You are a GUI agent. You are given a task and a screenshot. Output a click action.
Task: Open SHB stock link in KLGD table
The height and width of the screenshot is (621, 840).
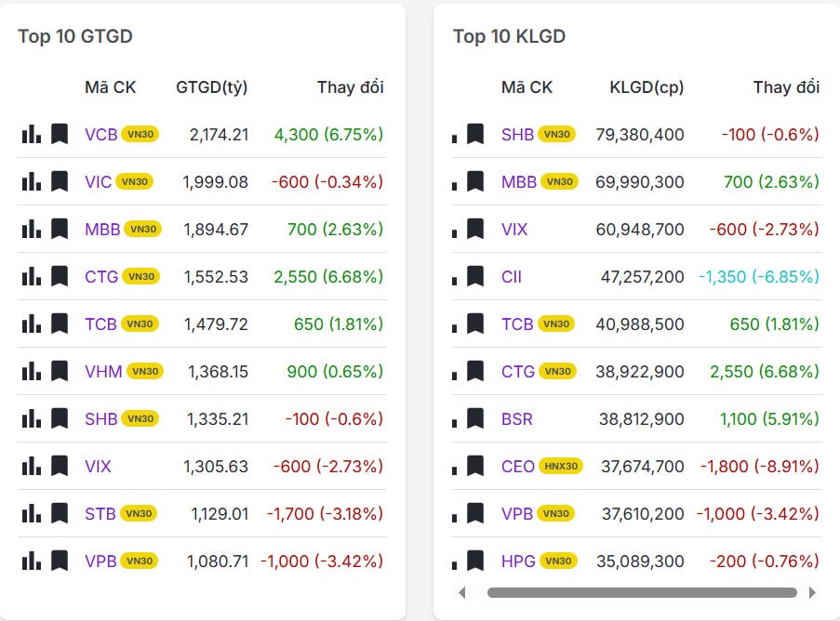pyautogui.click(x=517, y=134)
